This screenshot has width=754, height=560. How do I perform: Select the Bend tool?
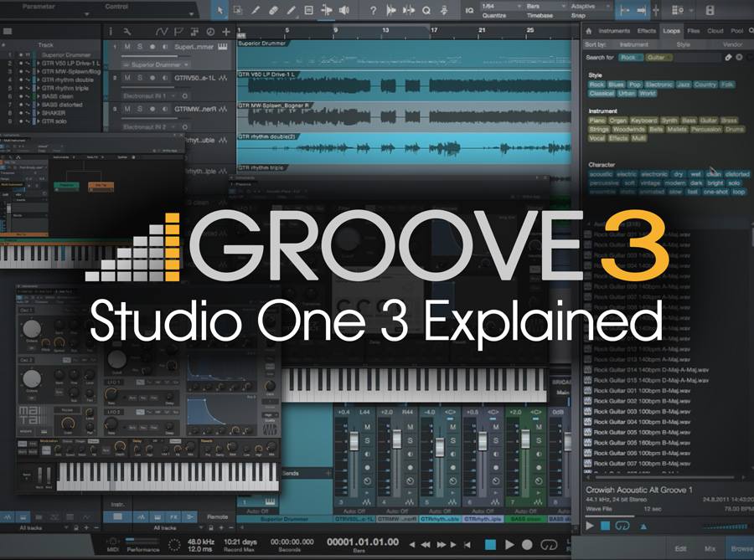(327, 10)
